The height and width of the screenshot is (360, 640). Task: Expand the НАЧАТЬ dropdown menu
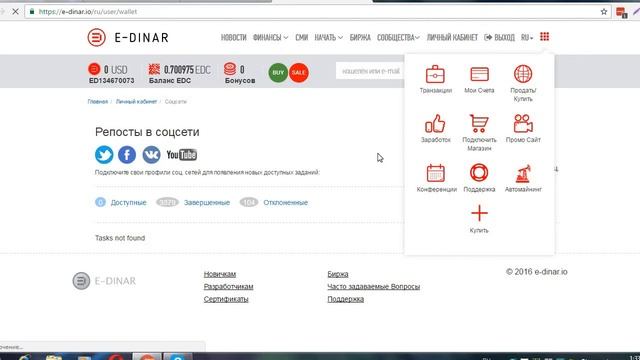click(x=329, y=38)
